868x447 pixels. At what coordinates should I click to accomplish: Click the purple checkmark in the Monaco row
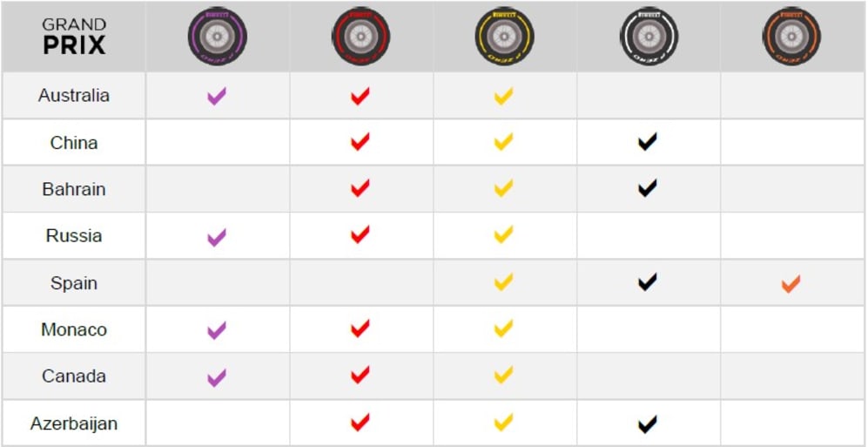(x=217, y=330)
